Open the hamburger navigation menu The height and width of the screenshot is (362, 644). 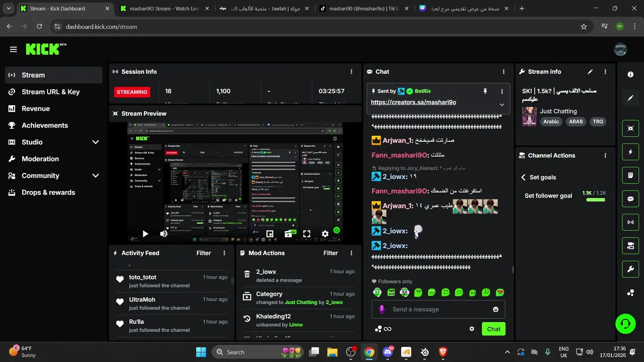[14, 49]
